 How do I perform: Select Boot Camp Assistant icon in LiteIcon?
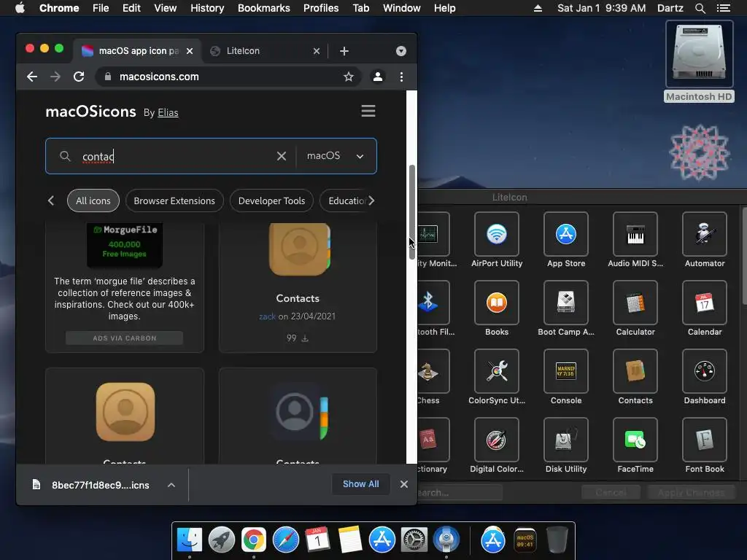pos(566,303)
